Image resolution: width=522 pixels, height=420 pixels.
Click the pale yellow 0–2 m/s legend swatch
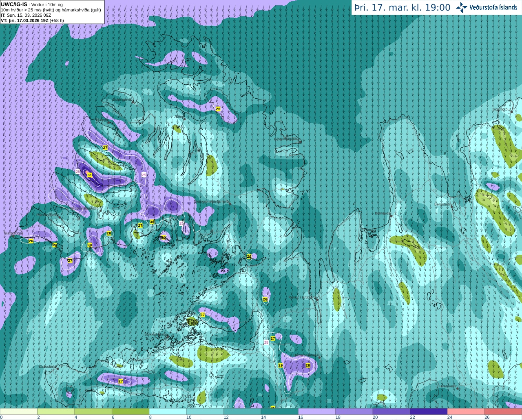pyautogui.click(x=19, y=411)
